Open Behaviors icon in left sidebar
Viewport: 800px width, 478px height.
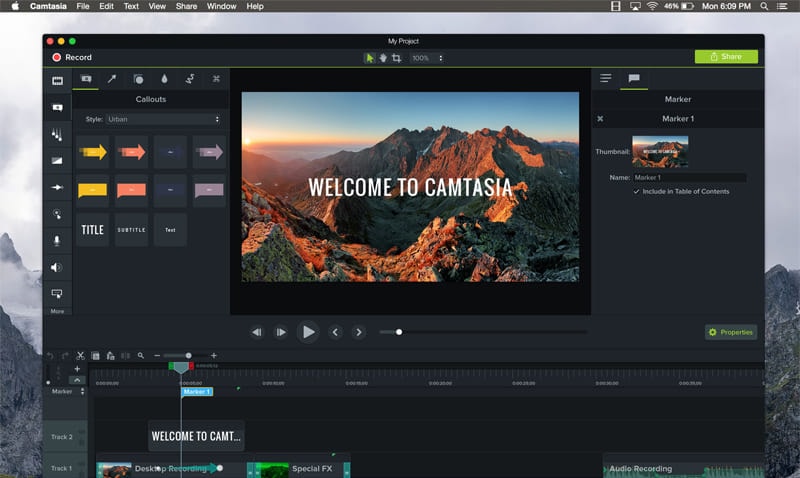pos(57,135)
